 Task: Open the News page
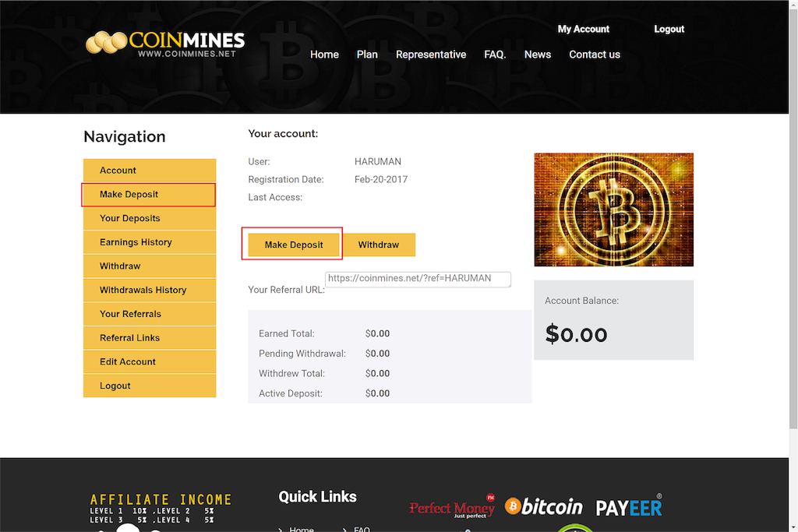coord(538,55)
